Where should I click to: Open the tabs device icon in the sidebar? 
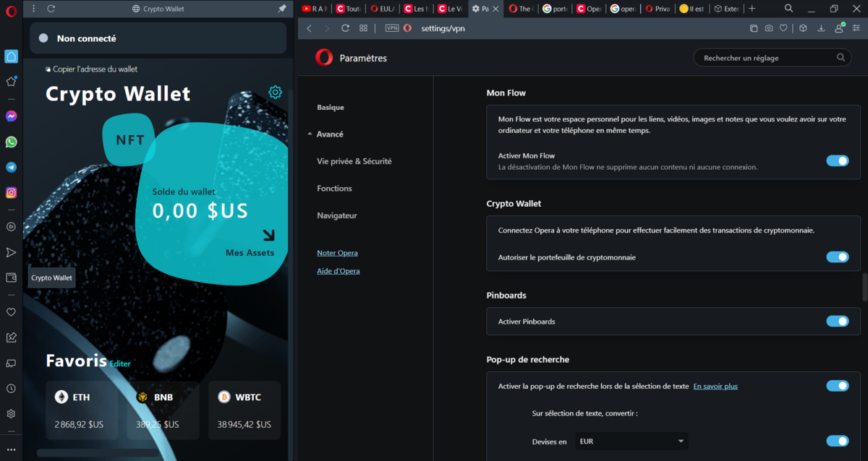pos(11,363)
